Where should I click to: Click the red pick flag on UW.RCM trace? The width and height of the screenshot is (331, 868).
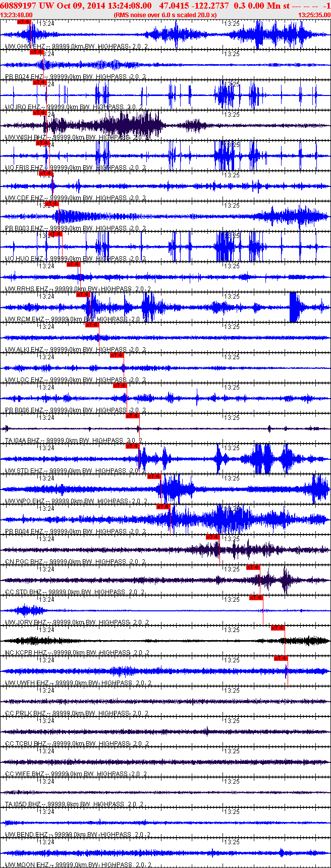[x=83, y=295]
